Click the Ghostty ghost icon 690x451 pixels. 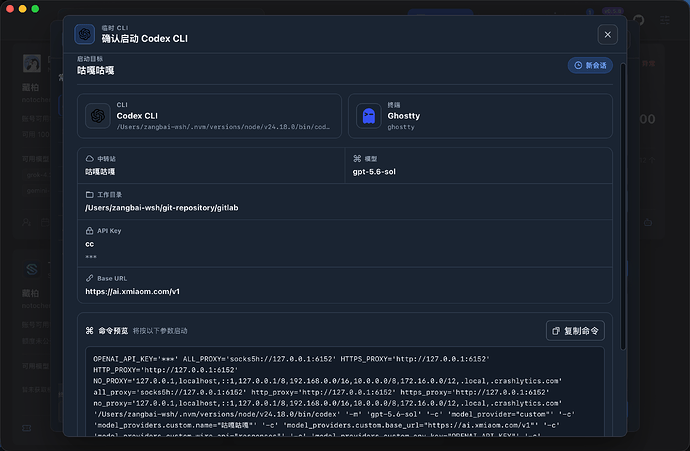368,116
